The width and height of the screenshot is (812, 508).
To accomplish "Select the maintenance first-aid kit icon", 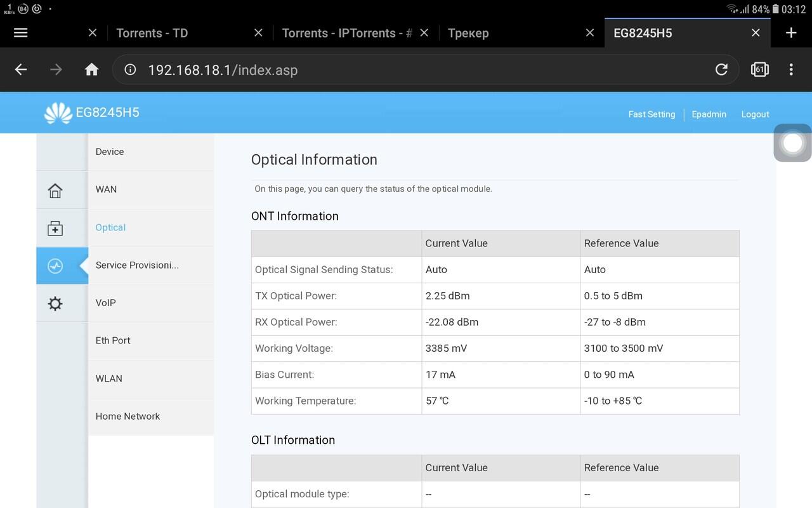I will pos(55,229).
